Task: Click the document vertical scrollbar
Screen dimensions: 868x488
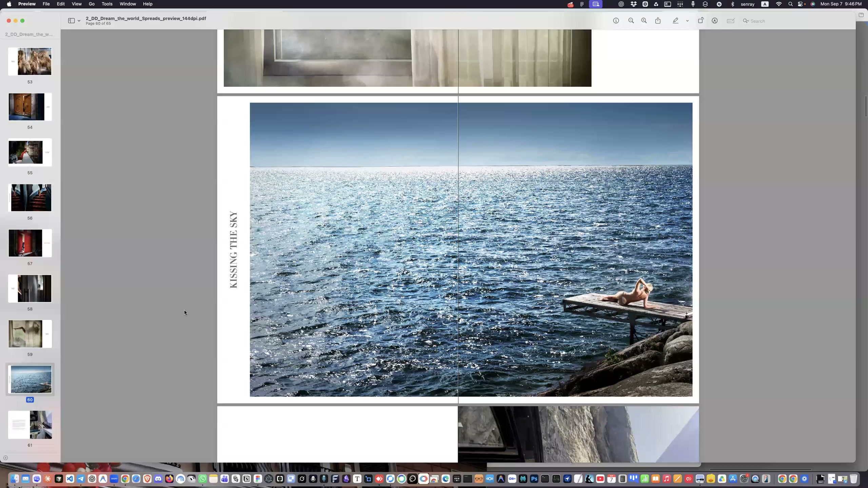Action: tap(866, 107)
